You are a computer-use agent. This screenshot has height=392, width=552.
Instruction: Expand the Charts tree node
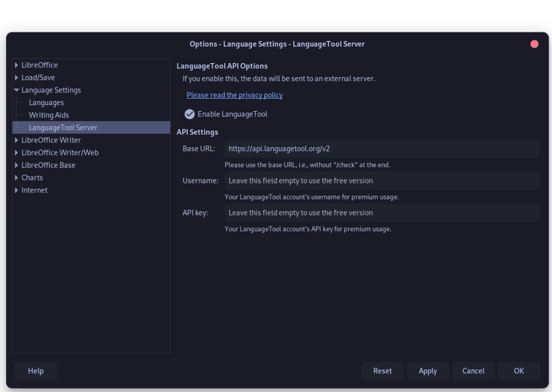pyautogui.click(x=17, y=177)
